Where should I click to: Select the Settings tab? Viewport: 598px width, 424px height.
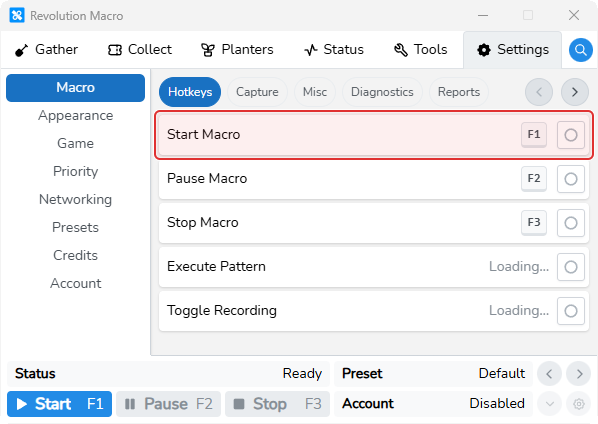click(x=513, y=50)
